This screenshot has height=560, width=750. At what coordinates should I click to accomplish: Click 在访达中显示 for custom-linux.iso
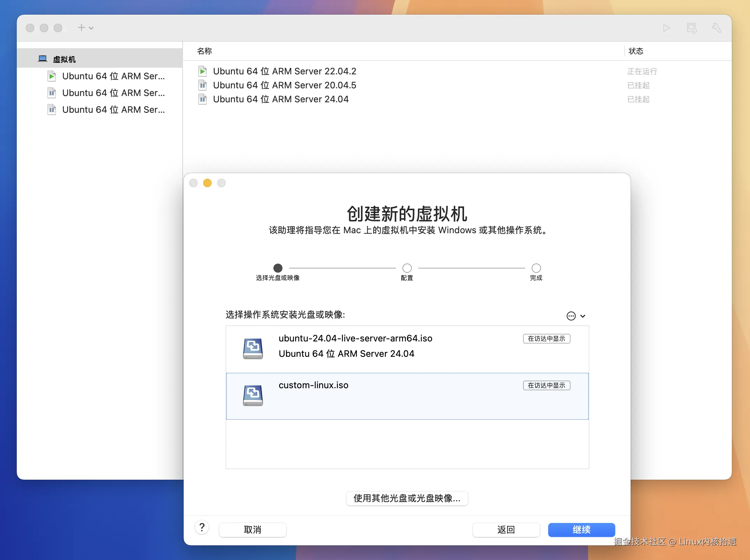(x=546, y=385)
